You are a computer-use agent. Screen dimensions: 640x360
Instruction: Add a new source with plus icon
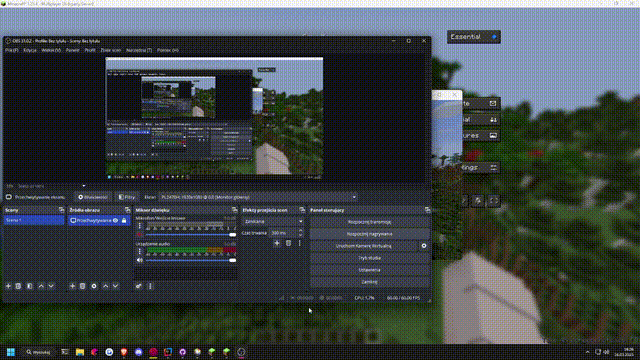[72, 286]
